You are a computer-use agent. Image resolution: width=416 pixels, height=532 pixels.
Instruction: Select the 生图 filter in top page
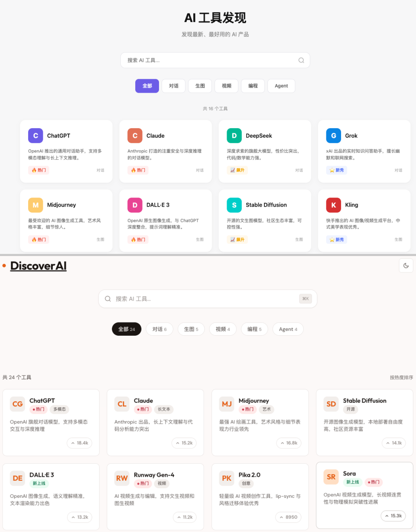(x=200, y=86)
